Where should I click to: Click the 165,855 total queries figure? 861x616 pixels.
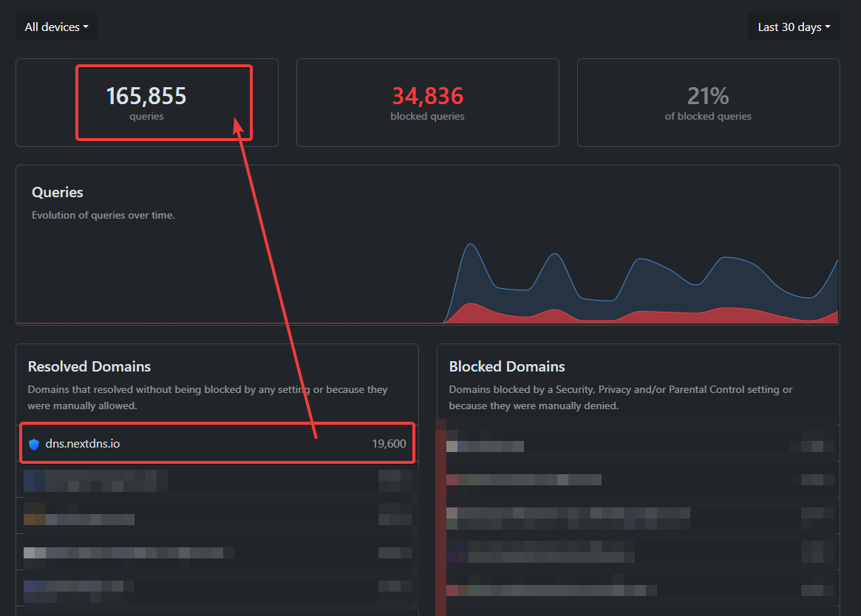tap(146, 96)
